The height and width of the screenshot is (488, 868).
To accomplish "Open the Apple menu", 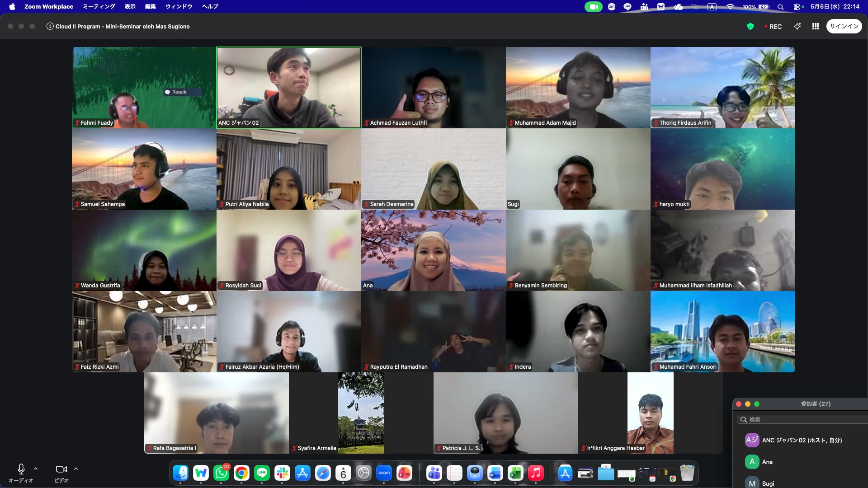I will click(12, 6).
